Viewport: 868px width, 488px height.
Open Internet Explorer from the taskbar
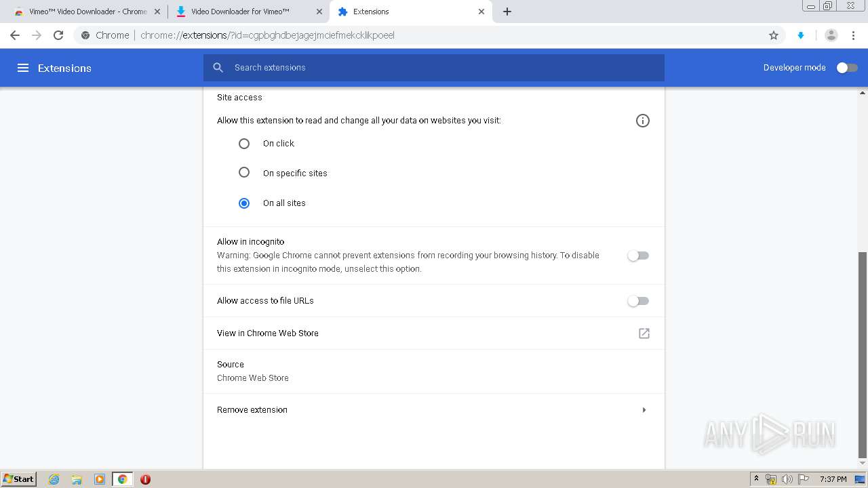coord(54,479)
